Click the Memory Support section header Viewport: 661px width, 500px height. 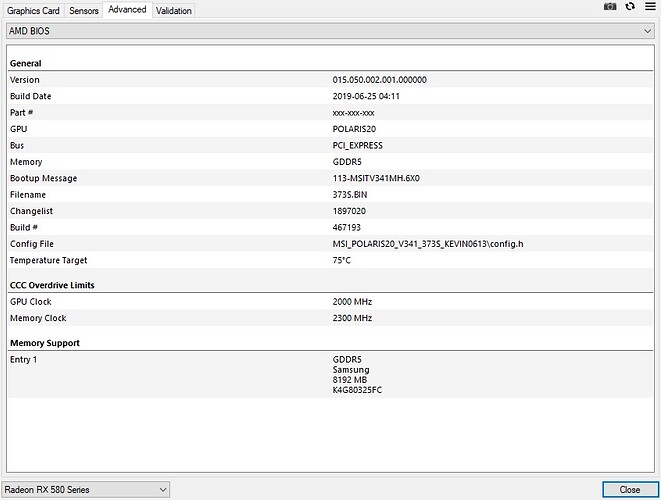click(45, 343)
